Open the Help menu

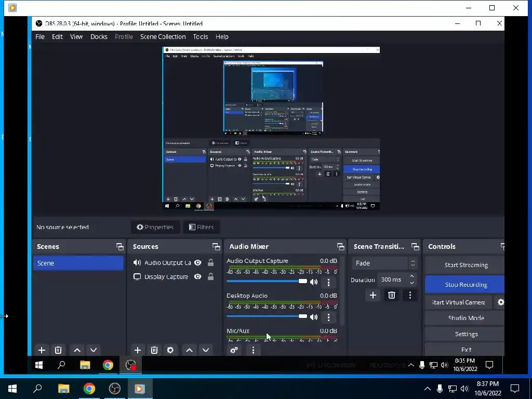click(x=222, y=37)
